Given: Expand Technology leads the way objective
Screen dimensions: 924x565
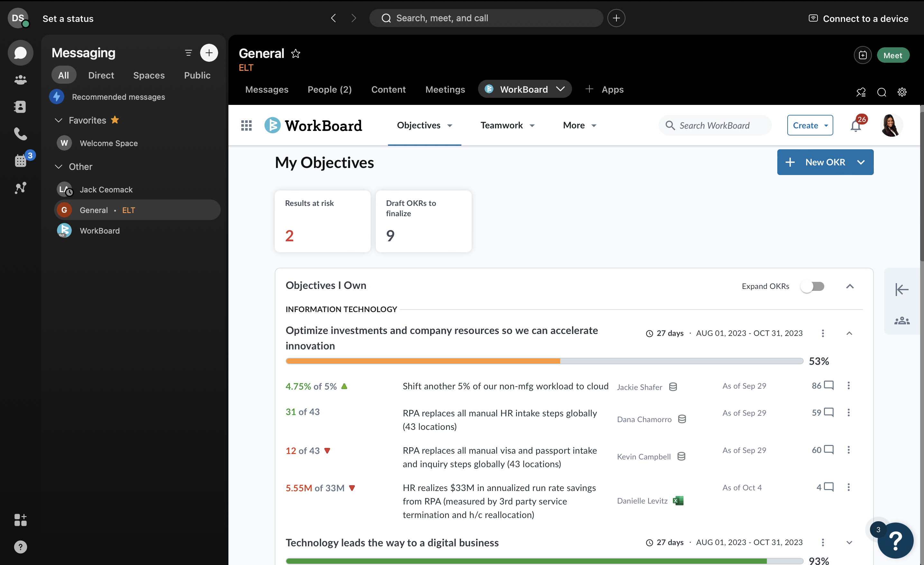Looking at the screenshot, I should click(x=849, y=542).
